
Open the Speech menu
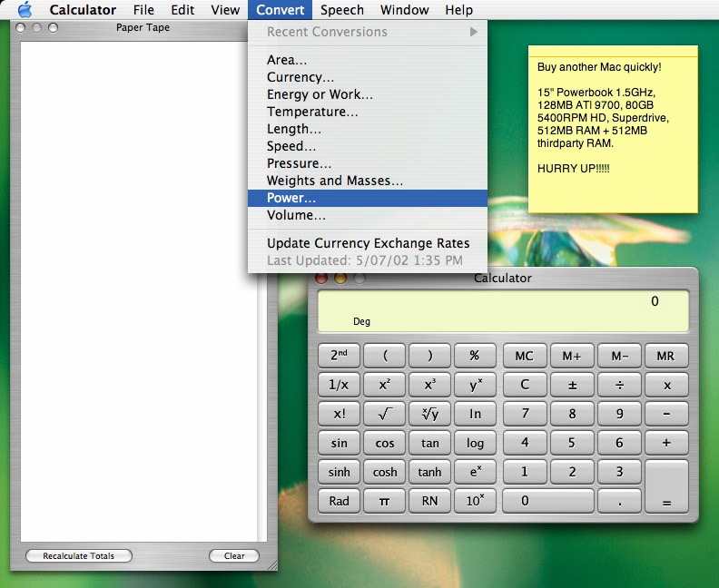tap(342, 10)
